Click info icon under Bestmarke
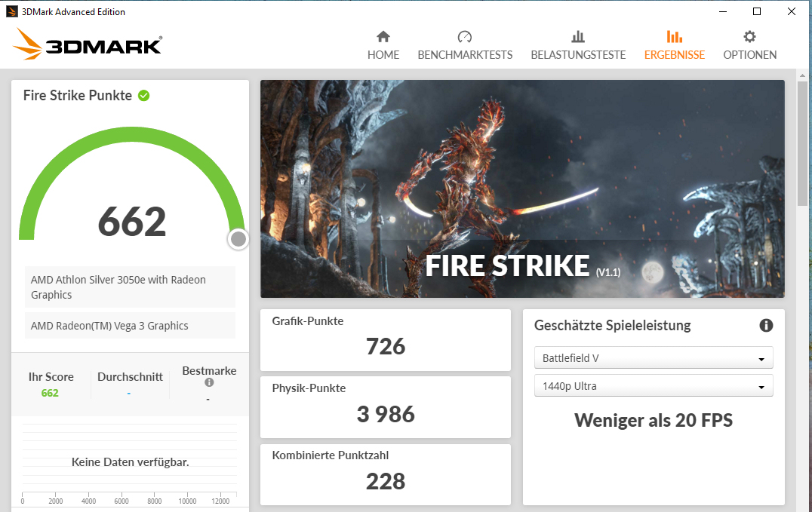 [x=209, y=382]
